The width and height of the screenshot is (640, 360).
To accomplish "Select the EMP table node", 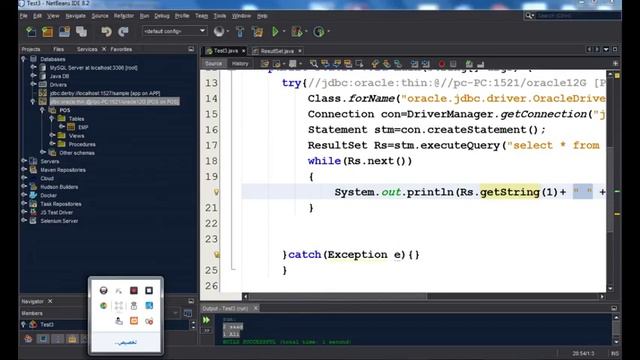I will point(83,127).
